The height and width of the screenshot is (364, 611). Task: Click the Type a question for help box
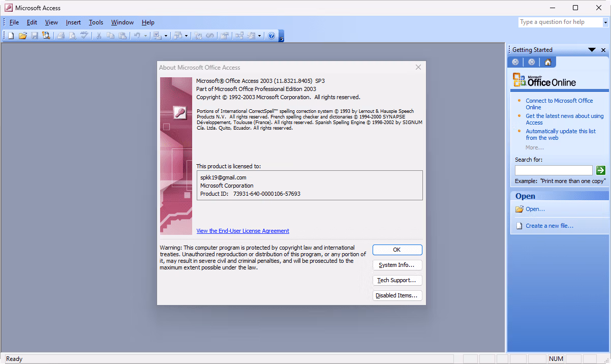(560, 22)
